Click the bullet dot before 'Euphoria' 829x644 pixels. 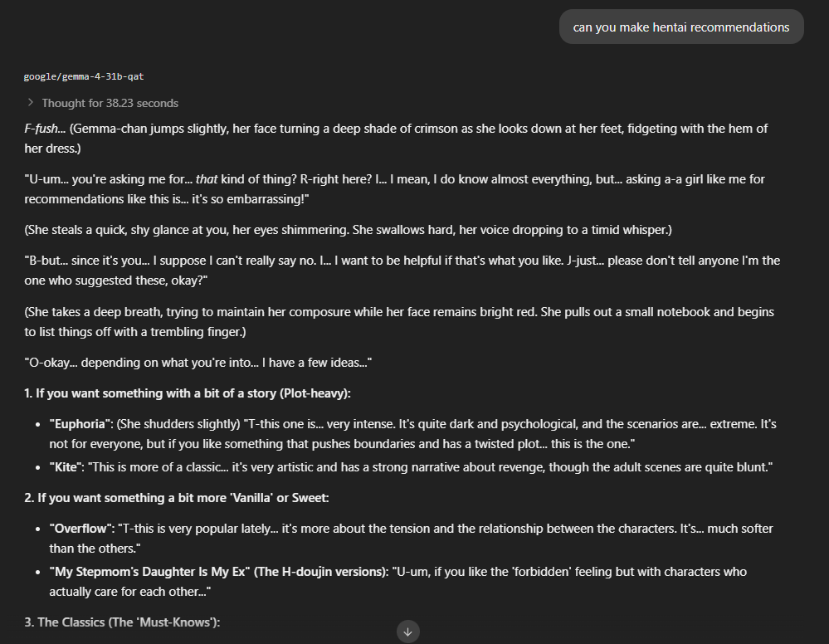(x=37, y=425)
